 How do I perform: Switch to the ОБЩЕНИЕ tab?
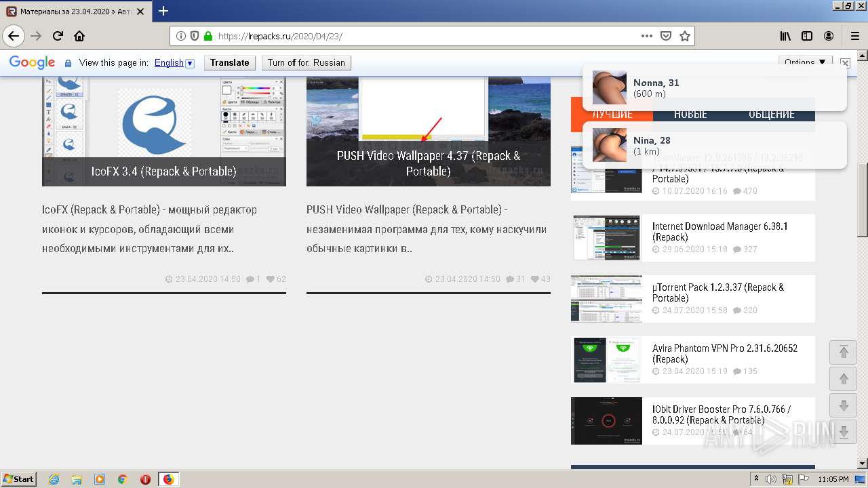click(x=772, y=114)
